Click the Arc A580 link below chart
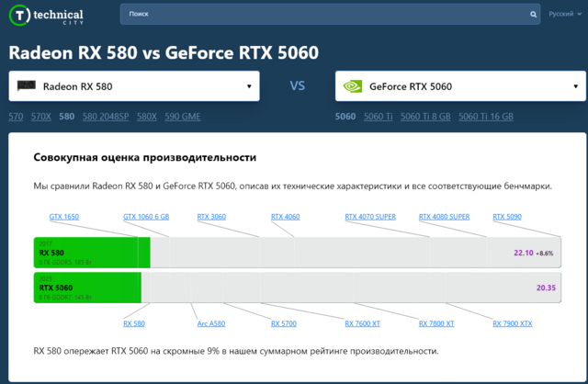588x384 pixels. coord(210,323)
